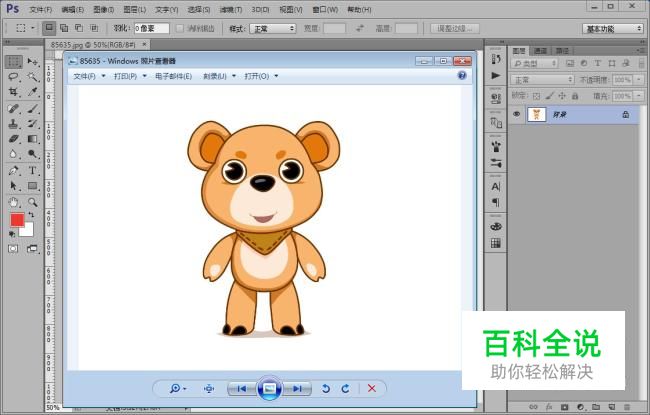Choose Add to Selection mode button

tap(64, 28)
